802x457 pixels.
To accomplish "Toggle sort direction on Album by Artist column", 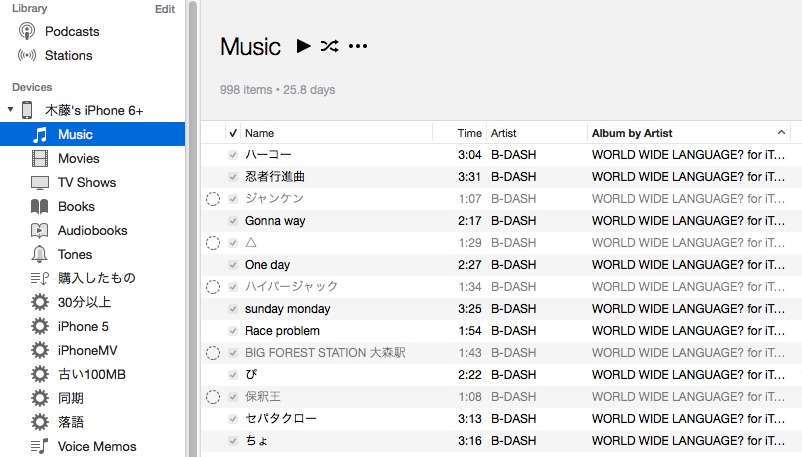I will click(x=781, y=133).
